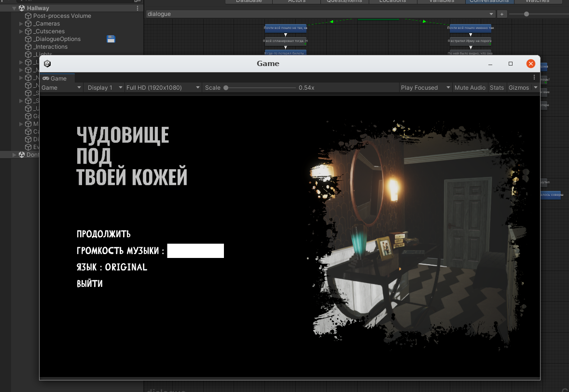Select the Post-process Volume cube icon
This screenshot has width=569, height=392.
click(28, 16)
